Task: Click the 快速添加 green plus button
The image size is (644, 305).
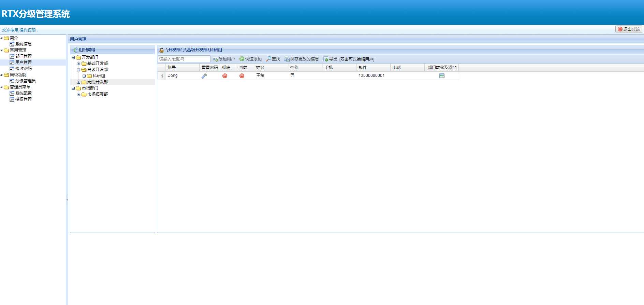Action: click(x=250, y=59)
